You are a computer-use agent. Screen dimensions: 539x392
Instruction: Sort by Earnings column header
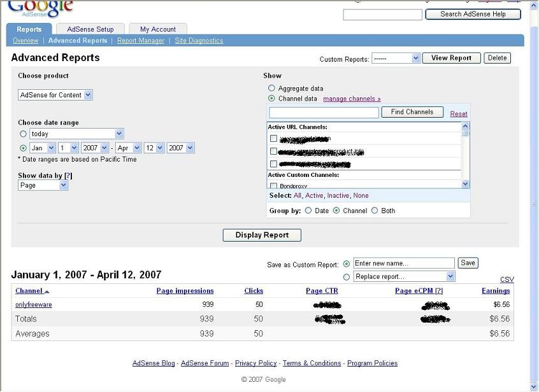[x=496, y=291]
